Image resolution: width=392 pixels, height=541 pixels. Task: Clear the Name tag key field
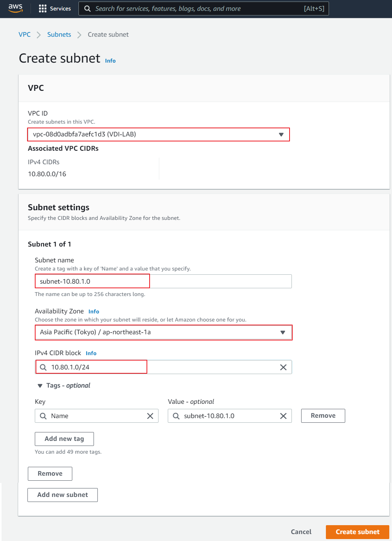[x=150, y=416]
